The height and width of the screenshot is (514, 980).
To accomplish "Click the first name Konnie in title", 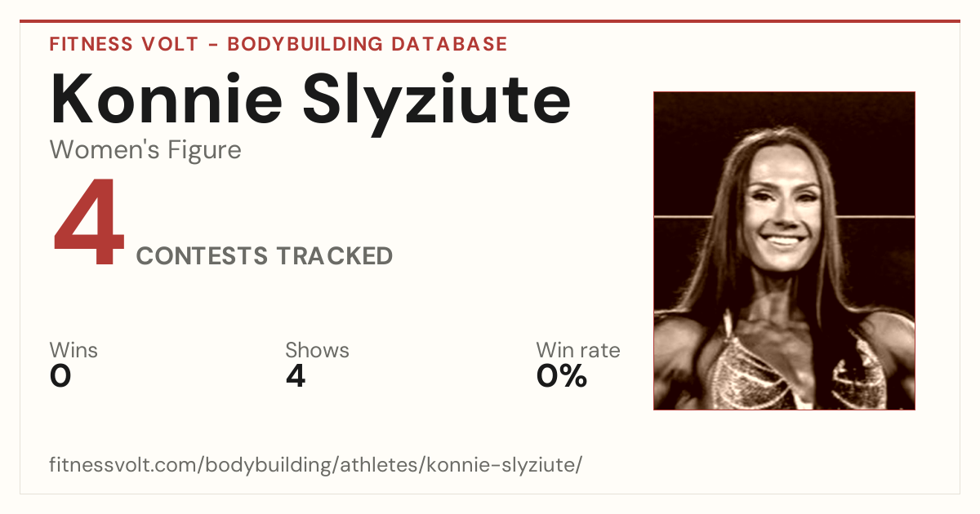I will click(167, 98).
